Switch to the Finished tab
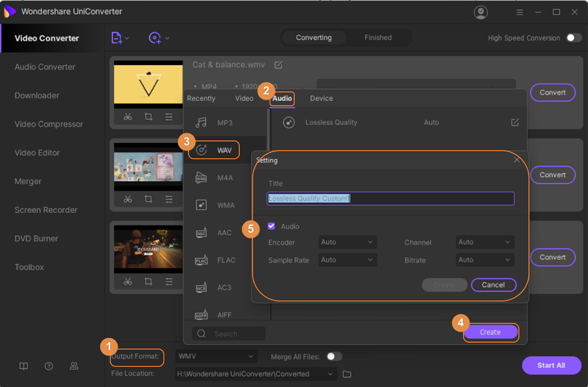 click(378, 38)
